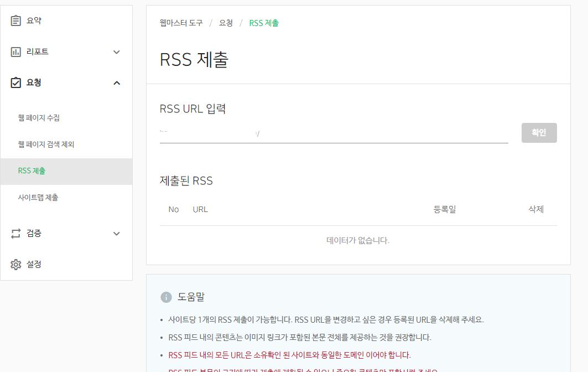Click the 리포트 bar chart icon
The image size is (588, 372).
[x=17, y=51]
